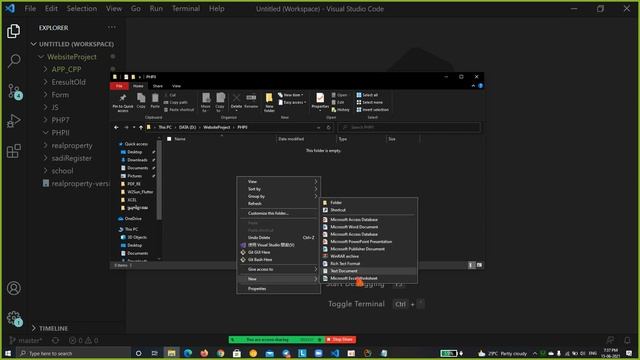Expand the realproperty folder
The width and height of the screenshot is (640, 360).
(45, 145)
